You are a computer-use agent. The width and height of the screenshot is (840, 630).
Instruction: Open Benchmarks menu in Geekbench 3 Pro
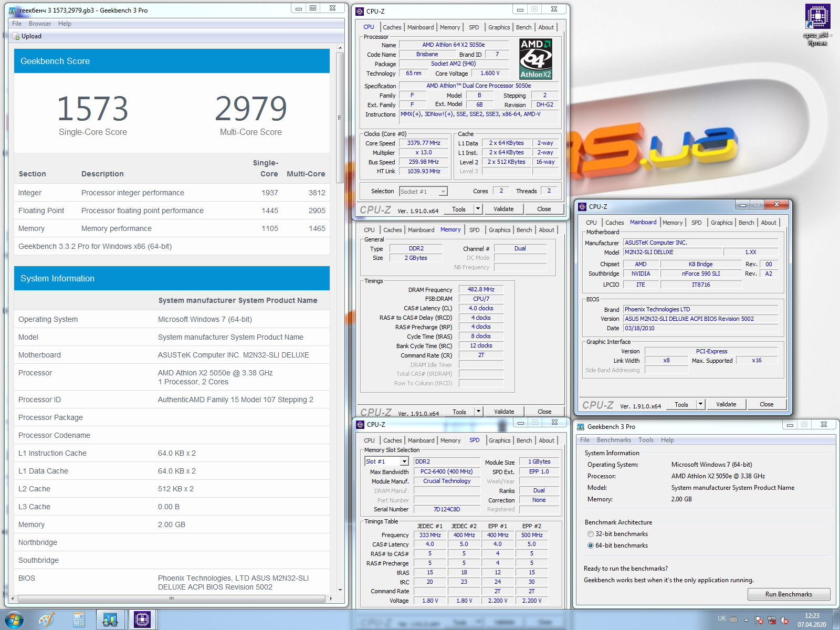click(x=614, y=440)
